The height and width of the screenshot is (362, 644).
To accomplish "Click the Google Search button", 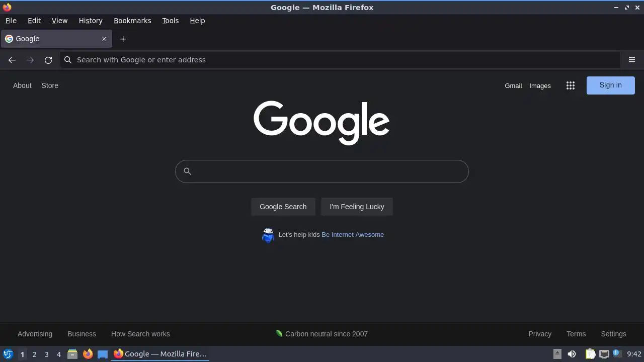I will coord(283,207).
